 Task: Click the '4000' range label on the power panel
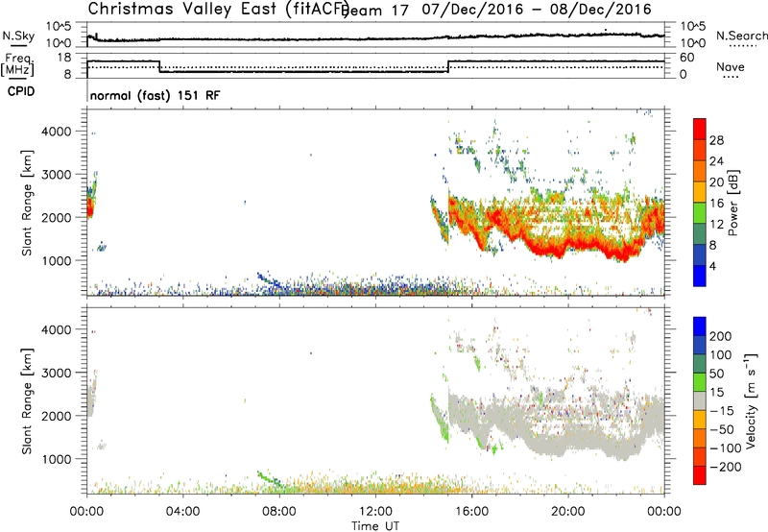coord(57,132)
